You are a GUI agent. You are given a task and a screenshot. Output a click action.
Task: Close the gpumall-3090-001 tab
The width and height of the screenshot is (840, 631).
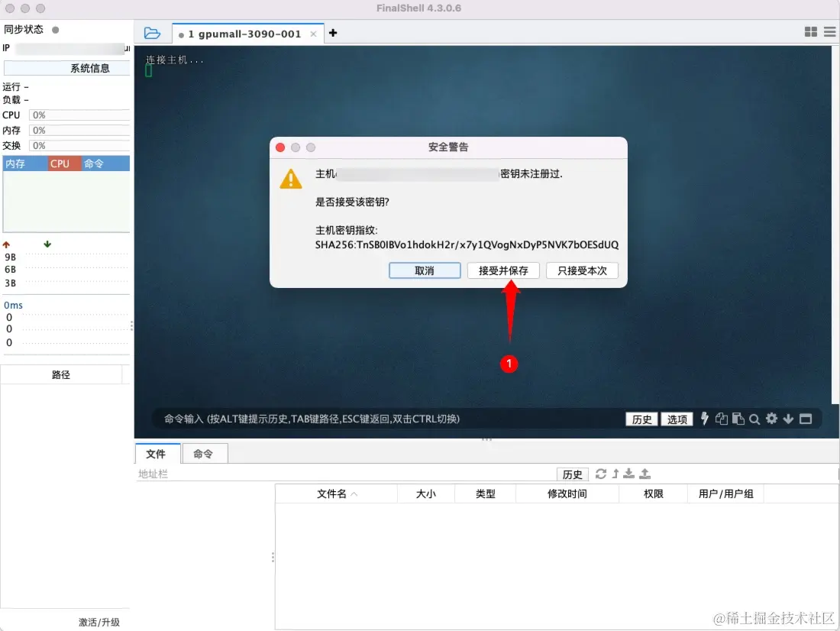pos(313,34)
